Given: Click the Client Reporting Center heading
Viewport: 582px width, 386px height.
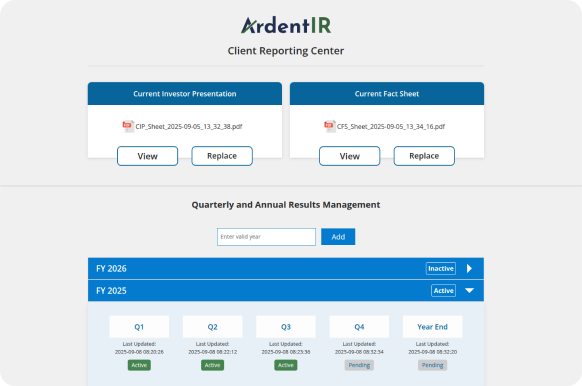Looking at the screenshot, I should click(x=286, y=51).
